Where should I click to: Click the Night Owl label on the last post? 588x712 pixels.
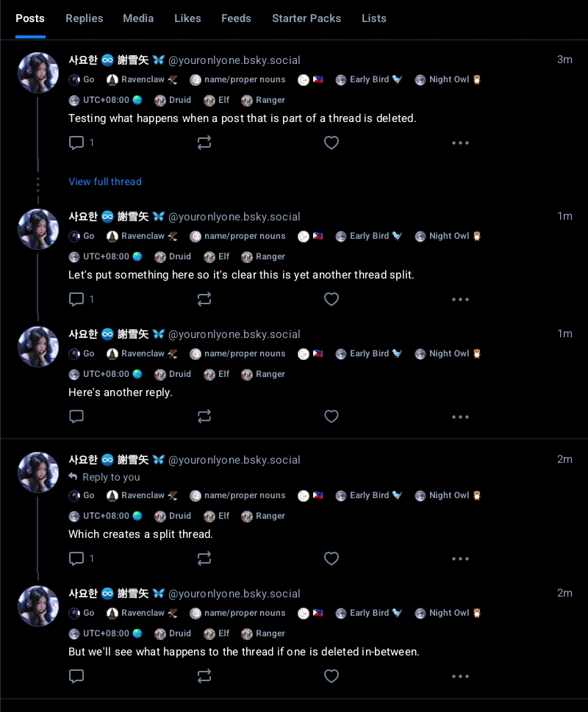pyautogui.click(x=448, y=613)
